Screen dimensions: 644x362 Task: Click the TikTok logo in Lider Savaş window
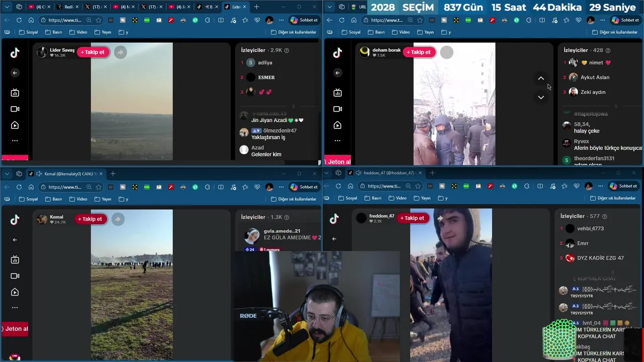(x=15, y=53)
